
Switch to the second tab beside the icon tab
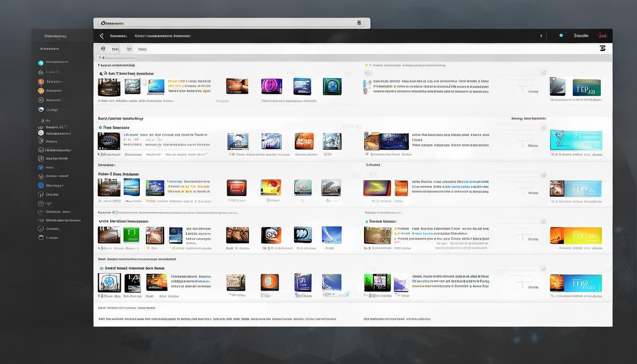point(115,49)
